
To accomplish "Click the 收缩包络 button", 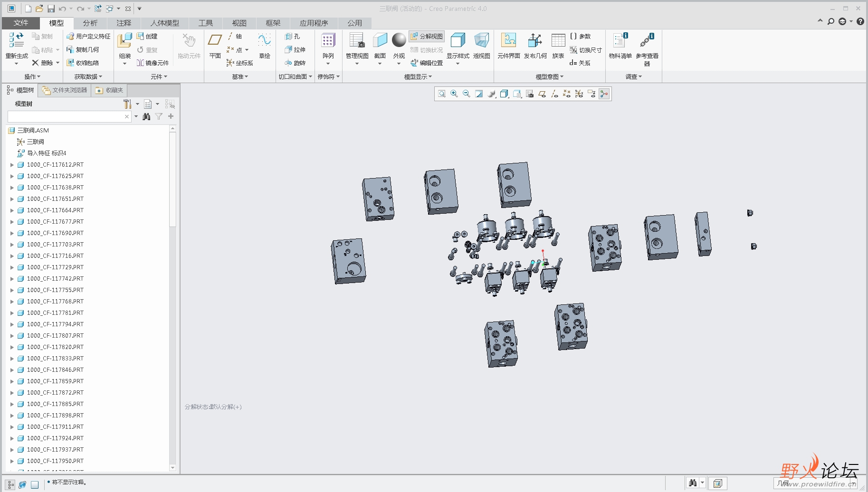I will pos(83,63).
